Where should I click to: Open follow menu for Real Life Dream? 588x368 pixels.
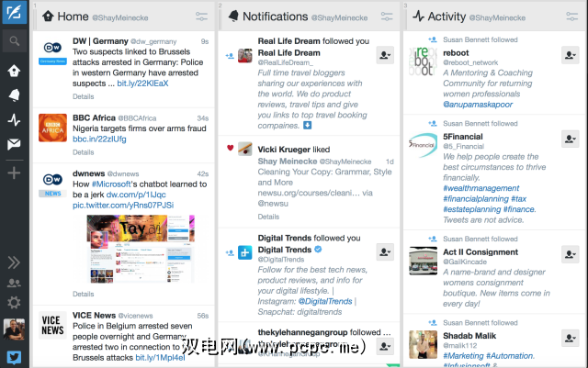click(385, 55)
